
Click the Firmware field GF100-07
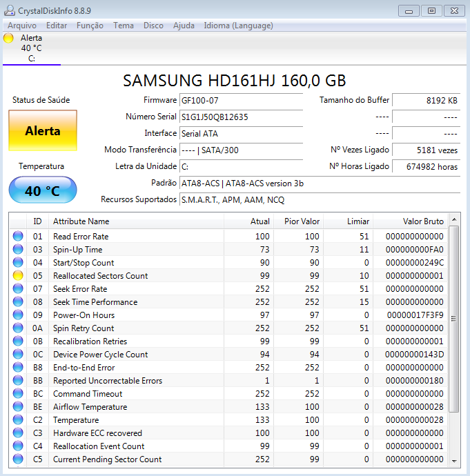(241, 100)
